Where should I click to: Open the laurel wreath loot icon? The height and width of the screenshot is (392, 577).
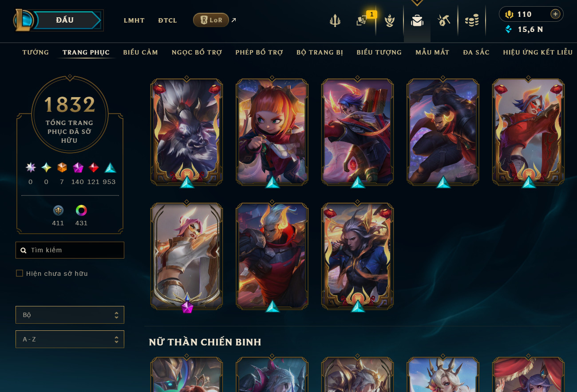point(390,20)
